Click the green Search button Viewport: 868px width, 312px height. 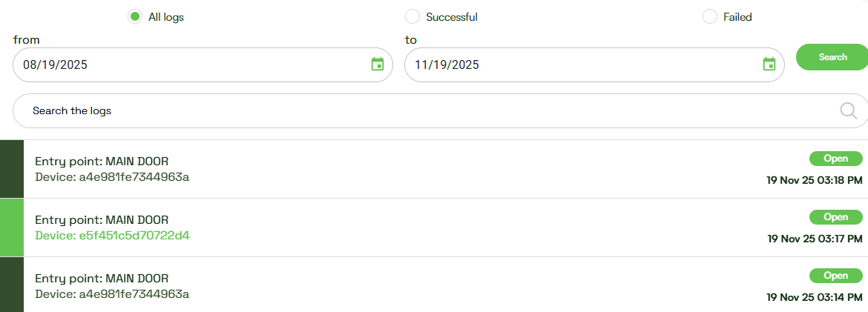tap(832, 57)
